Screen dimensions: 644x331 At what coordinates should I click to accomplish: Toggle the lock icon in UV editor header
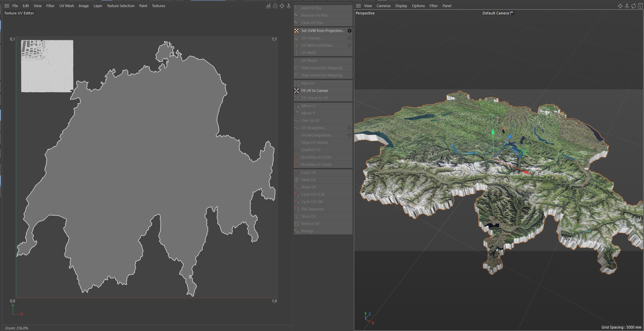[275, 6]
